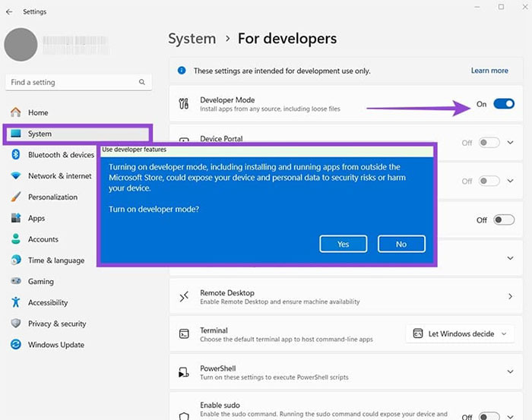This screenshot has width=532, height=420.
Task: Click the Find a setting search box
Action: pos(76,82)
